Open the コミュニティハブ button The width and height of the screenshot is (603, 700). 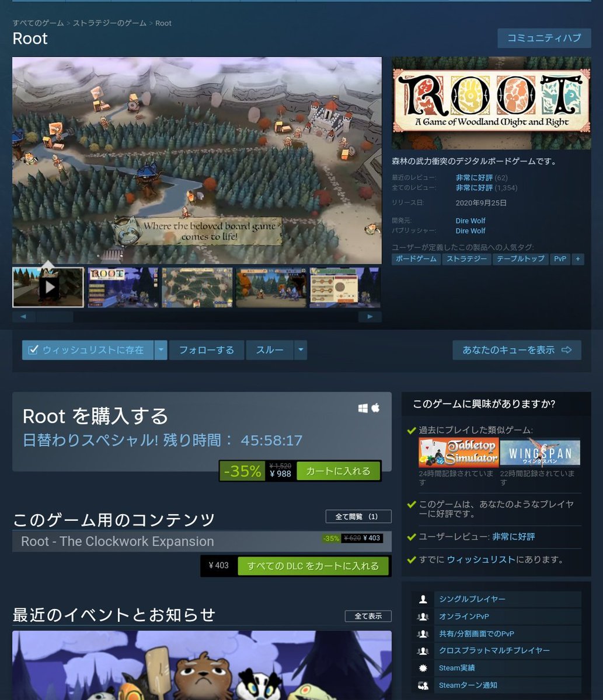pyautogui.click(x=544, y=38)
